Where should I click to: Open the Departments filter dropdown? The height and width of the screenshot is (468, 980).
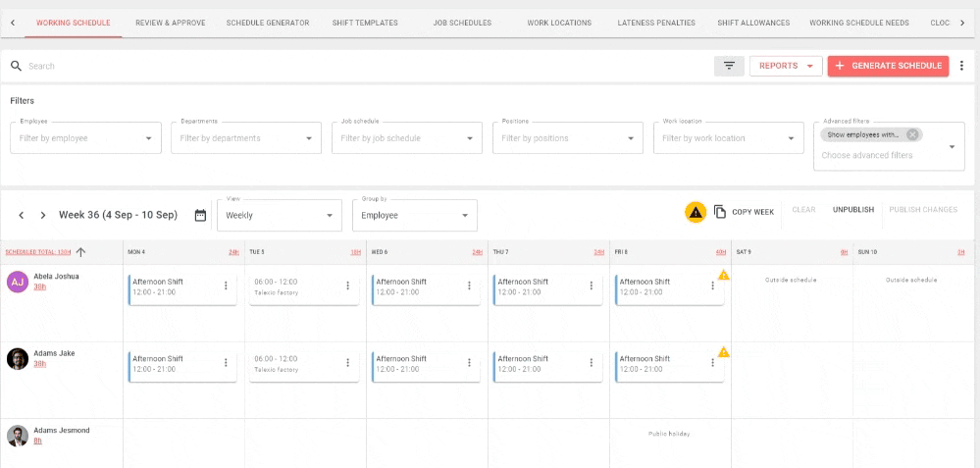tap(246, 138)
